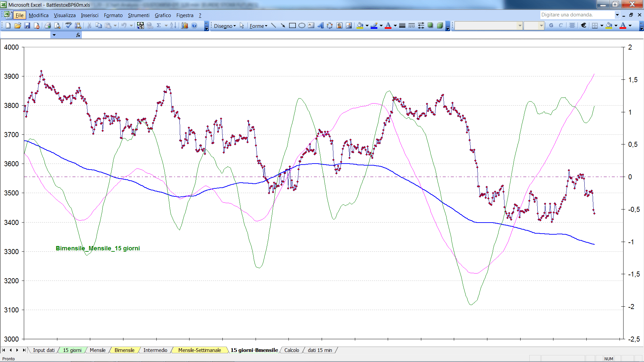Select the Oval drawing tool
The height and width of the screenshot is (362, 644).
302,25
